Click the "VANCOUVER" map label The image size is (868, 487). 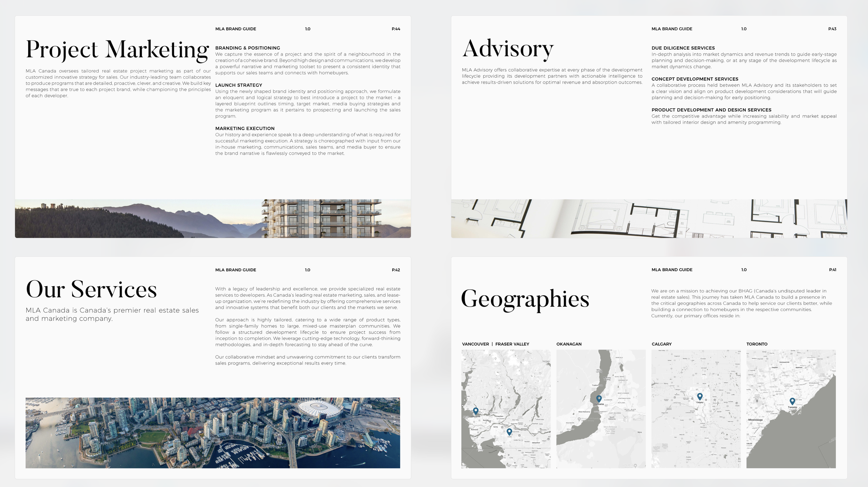[475, 344]
